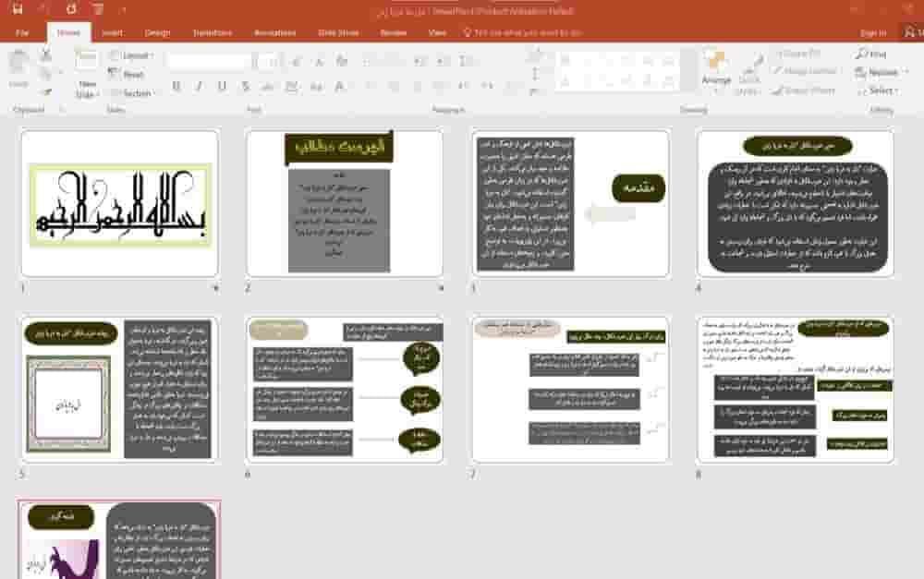
Task: Open Shape Fill options
Action: tap(797, 54)
